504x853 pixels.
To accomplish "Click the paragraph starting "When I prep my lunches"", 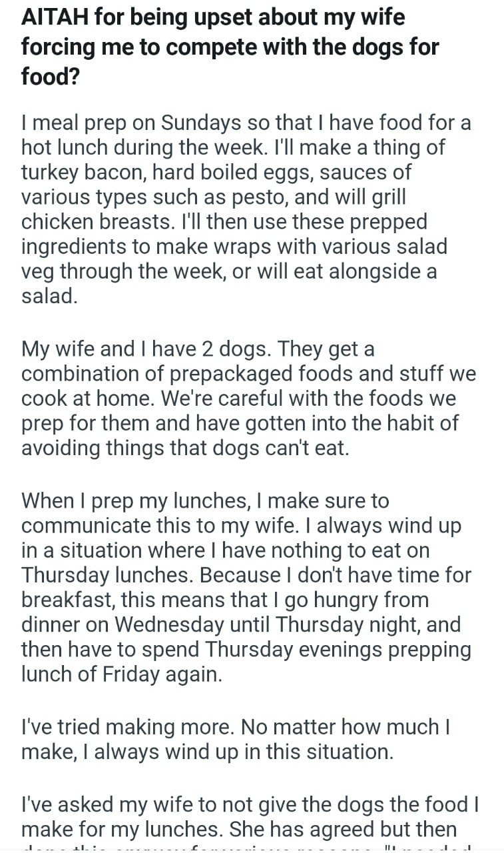I will [x=245, y=587].
